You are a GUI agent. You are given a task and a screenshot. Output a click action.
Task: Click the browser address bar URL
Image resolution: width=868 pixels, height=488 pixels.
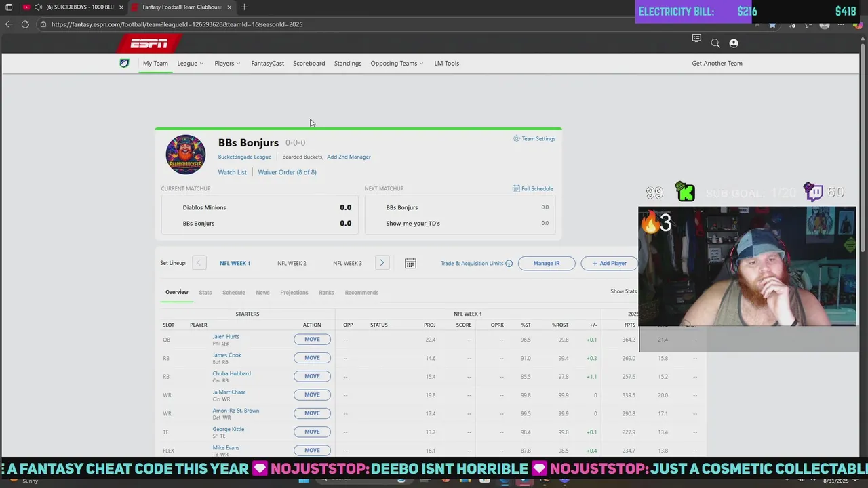[177, 24]
